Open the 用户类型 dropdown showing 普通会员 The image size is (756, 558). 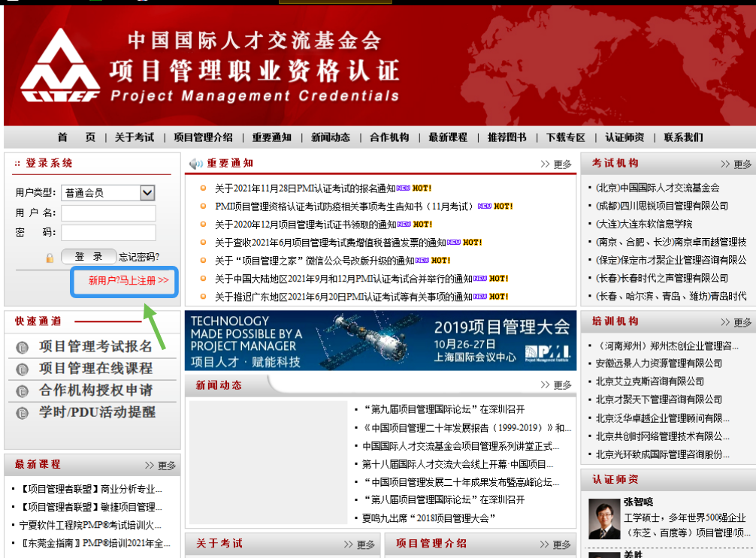click(x=147, y=193)
